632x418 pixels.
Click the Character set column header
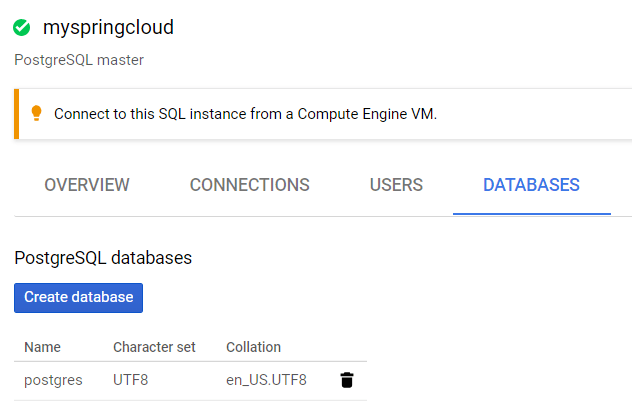[x=154, y=347]
